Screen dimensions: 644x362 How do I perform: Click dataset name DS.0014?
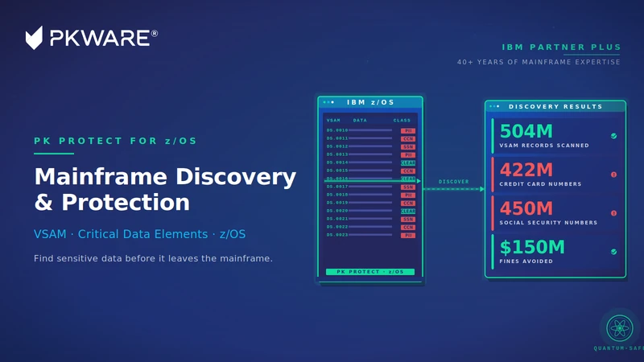(x=337, y=162)
